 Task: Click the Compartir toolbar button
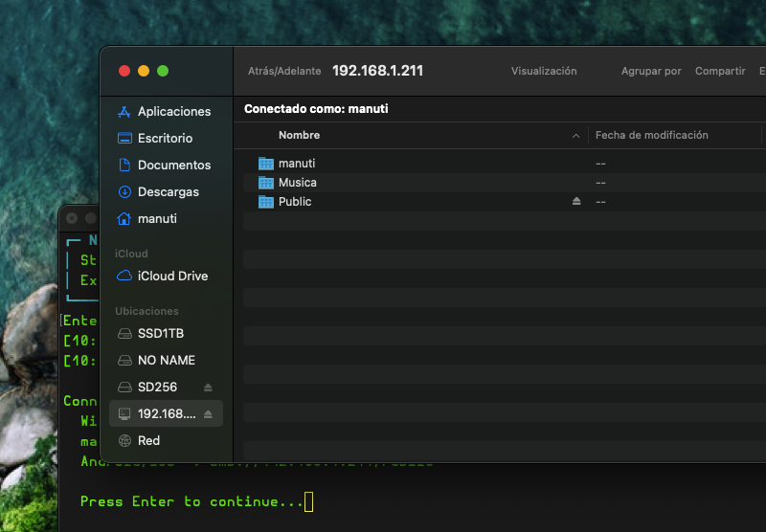pyautogui.click(x=720, y=71)
